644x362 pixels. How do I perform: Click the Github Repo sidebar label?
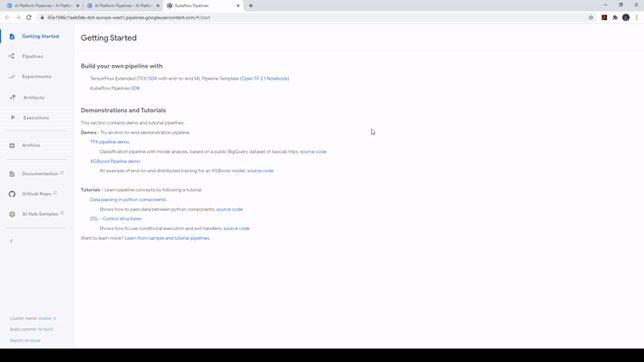36,194
